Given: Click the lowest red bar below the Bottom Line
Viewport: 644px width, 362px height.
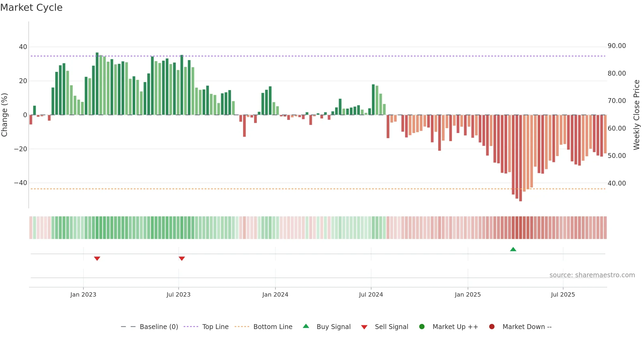Looking at the screenshot, I should 521,158.
